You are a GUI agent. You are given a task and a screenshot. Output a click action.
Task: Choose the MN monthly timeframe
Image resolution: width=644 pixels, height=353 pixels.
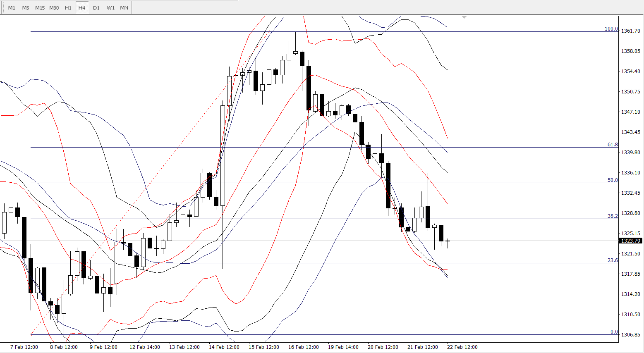pyautogui.click(x=124, y=8)
